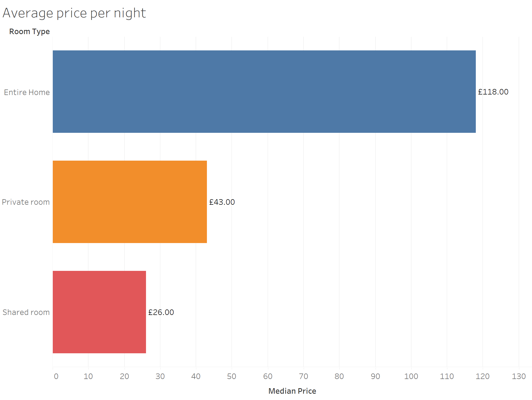The image size is (532, 400).
Task: Select the orange Private room bar
Action: click(130, 202)
